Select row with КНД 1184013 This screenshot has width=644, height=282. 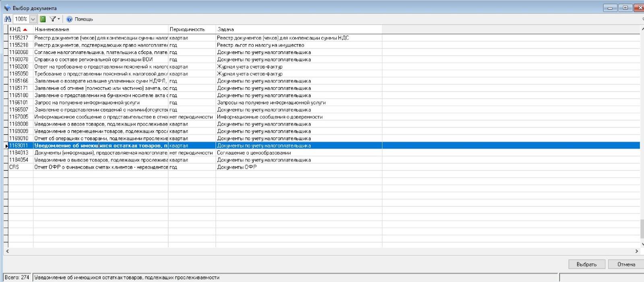click(324, 153)
